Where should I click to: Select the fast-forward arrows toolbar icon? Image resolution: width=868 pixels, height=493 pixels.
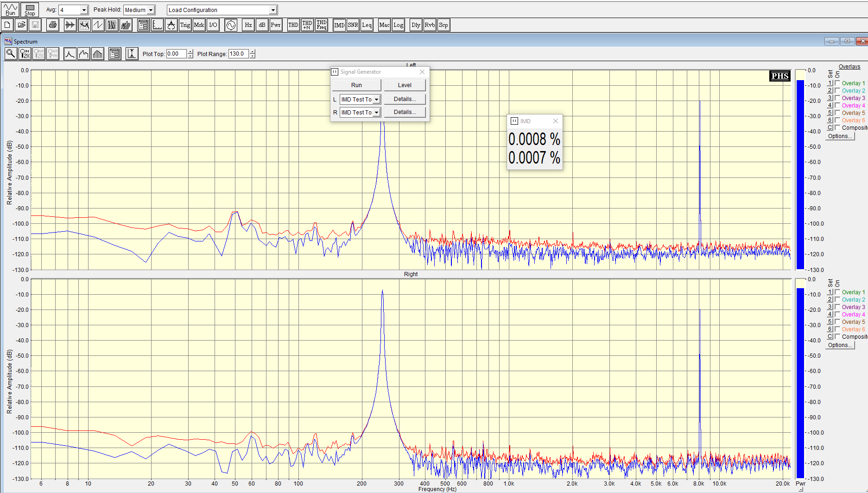click(x=70, y=25)
